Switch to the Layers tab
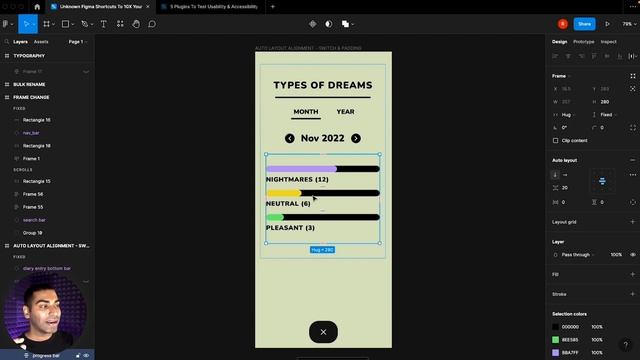The width and height of the screenshot is (640, 360). [x=20, y=42]
